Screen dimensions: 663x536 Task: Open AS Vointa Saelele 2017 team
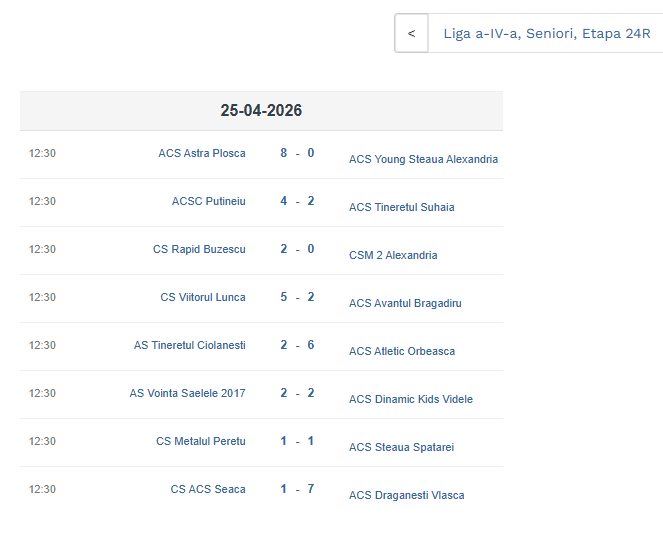(x=187, y=393)
